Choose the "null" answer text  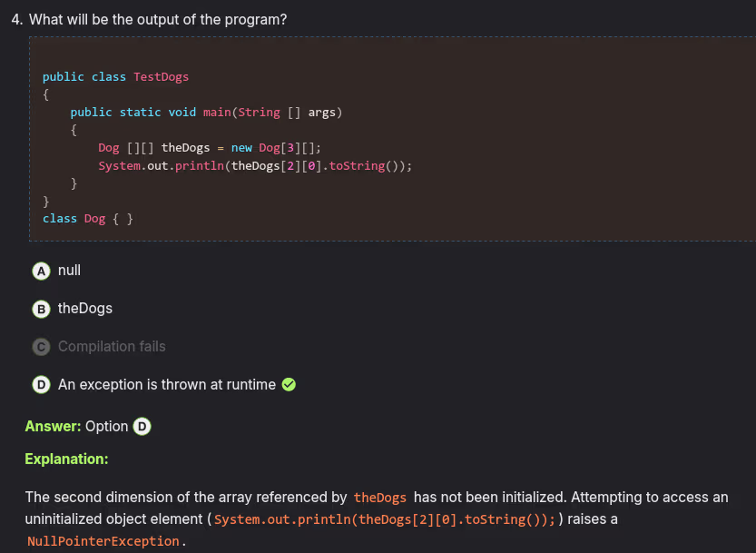[69, 271]
